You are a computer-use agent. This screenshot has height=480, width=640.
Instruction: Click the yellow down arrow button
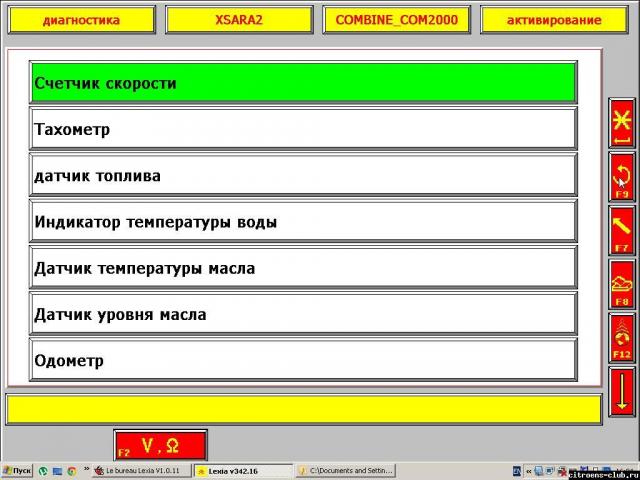[x=622, y=392]
